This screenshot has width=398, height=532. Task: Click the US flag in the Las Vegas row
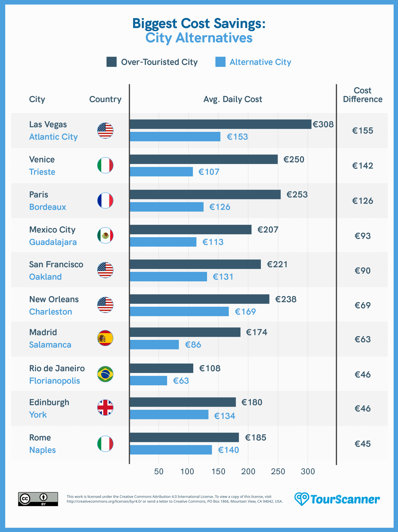pos(105,131)
